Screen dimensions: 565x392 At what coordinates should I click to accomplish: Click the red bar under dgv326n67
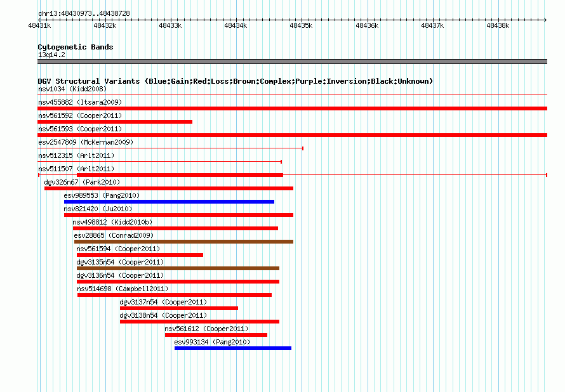[x=169, y=188]
